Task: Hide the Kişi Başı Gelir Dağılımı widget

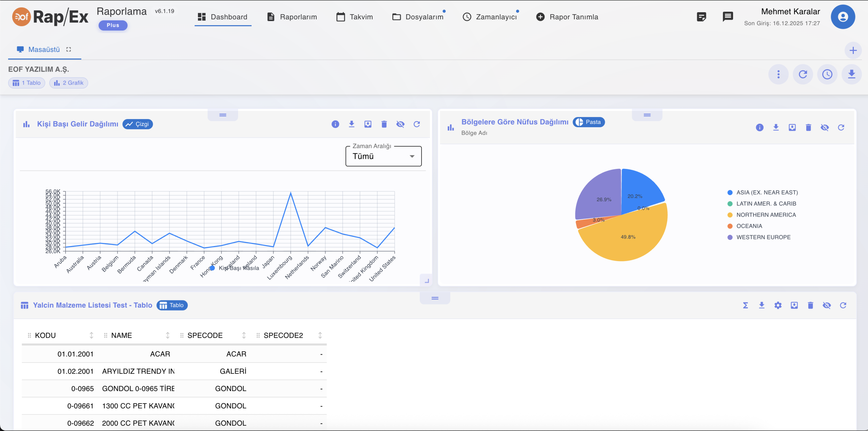Action: tap(400, 124)
